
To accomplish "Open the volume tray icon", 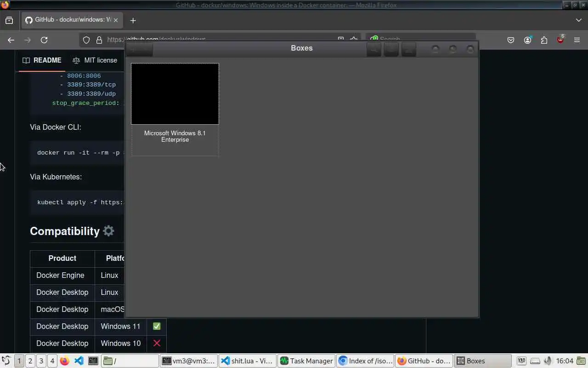I will pyautogui.click(x=548, y=361).
